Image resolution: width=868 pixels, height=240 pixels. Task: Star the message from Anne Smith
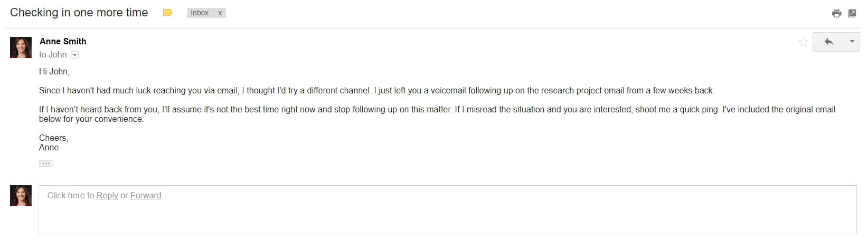coord(803,42)
